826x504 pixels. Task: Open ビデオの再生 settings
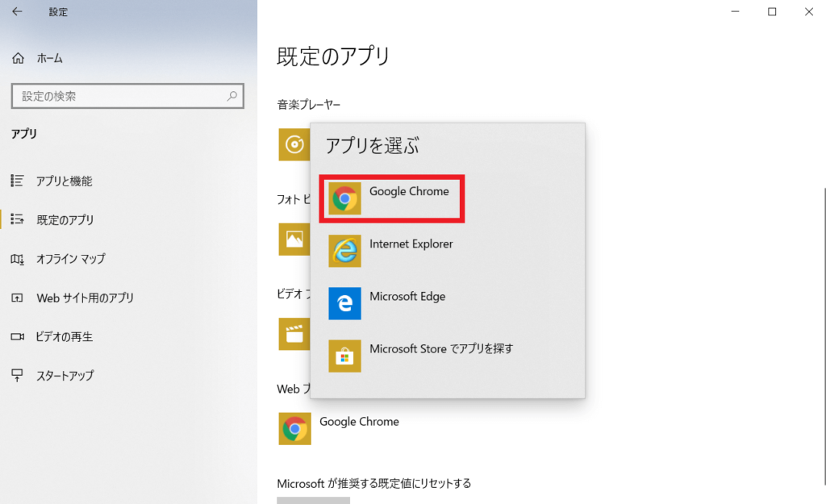(65, 336)
